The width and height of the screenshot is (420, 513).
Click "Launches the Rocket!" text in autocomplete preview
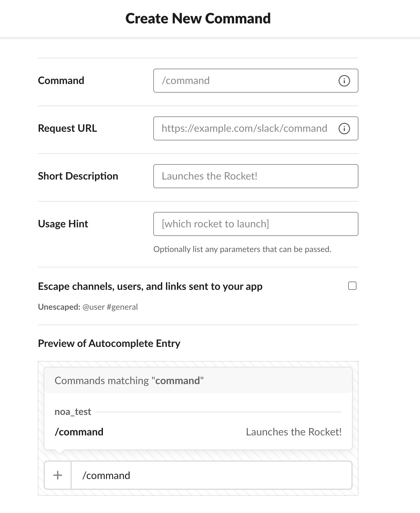coord(294,432)
